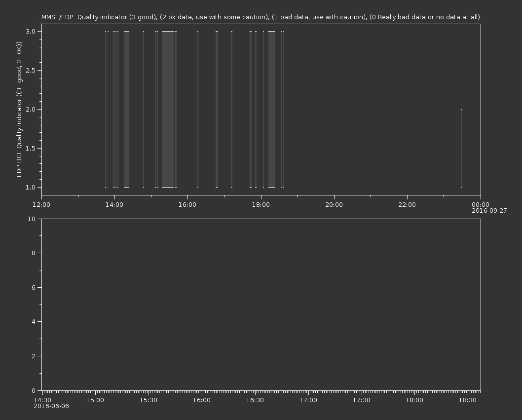Click the MMS1/EDP Quality indicator plot title

click(x=261, y=17)
